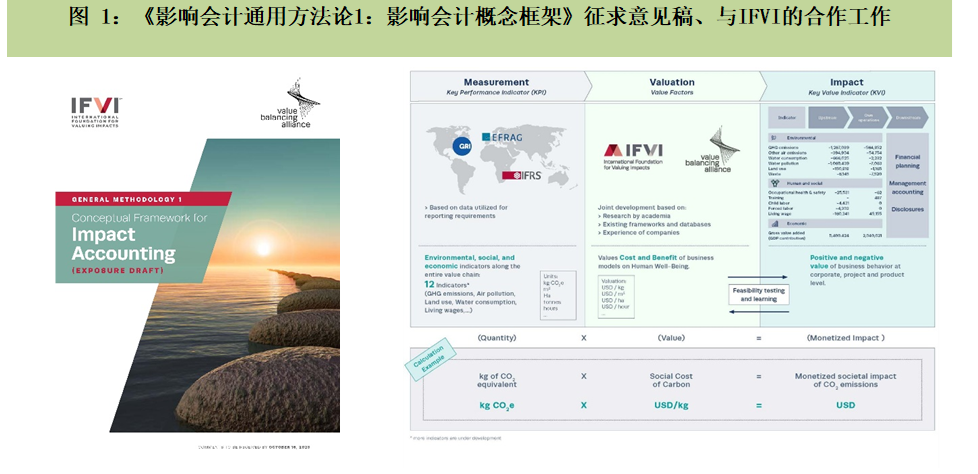Image resolution: width=978 pixels, height=474 pixels.
Task: Click the (Quantity) label
Action: pyautogui.click(x=496, y=337)
